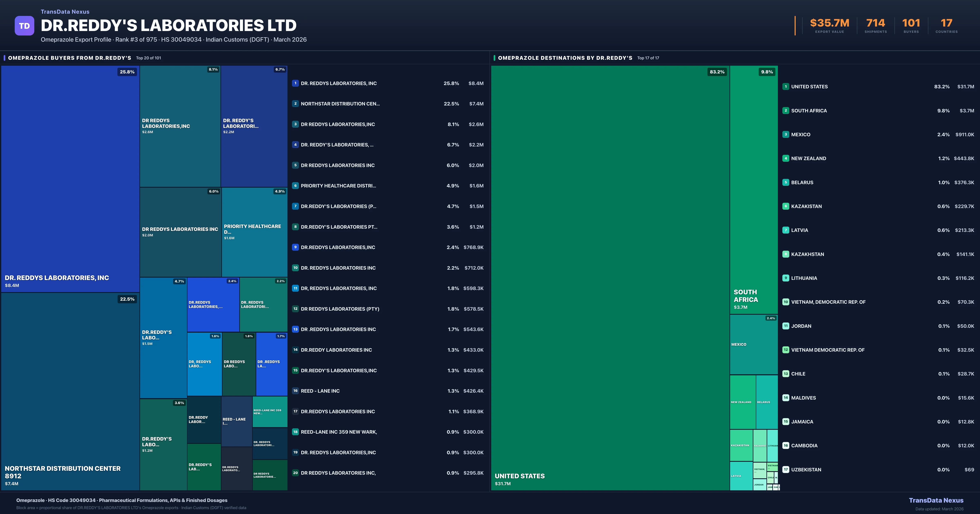
Task: Click the Omeprazole Buyers From Dr.Reddy's heading
Action: coord(70,58)
